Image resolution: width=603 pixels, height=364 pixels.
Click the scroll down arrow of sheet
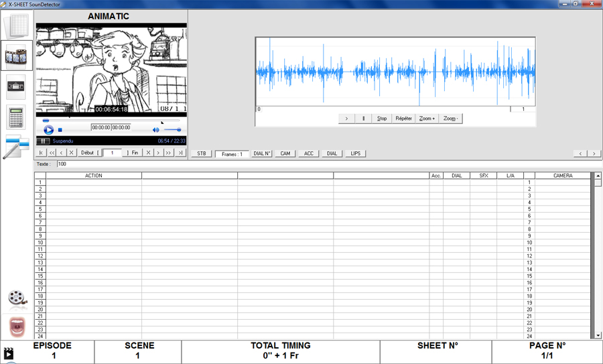pyautogui.click(x=598, y=335)
